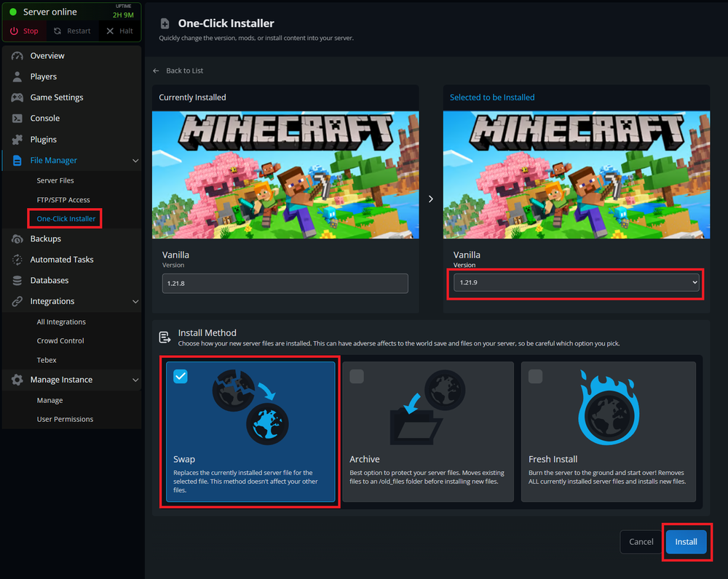Screen dimensions: 728x579
Task: Open Server Files in sidebar
Action: click(x=55, y=180)
